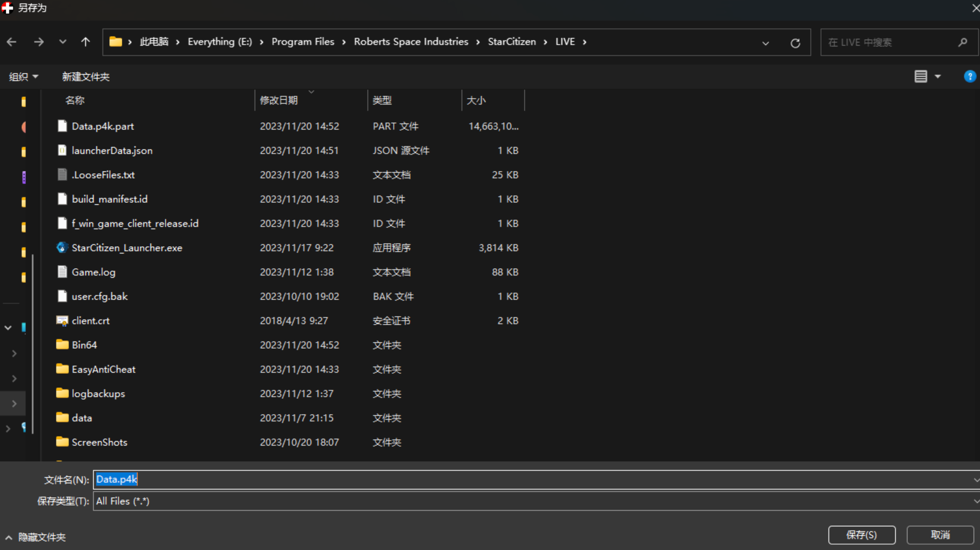Go up one folder level
The height and width of the screenshot is (550, 980).
[86, 42]
